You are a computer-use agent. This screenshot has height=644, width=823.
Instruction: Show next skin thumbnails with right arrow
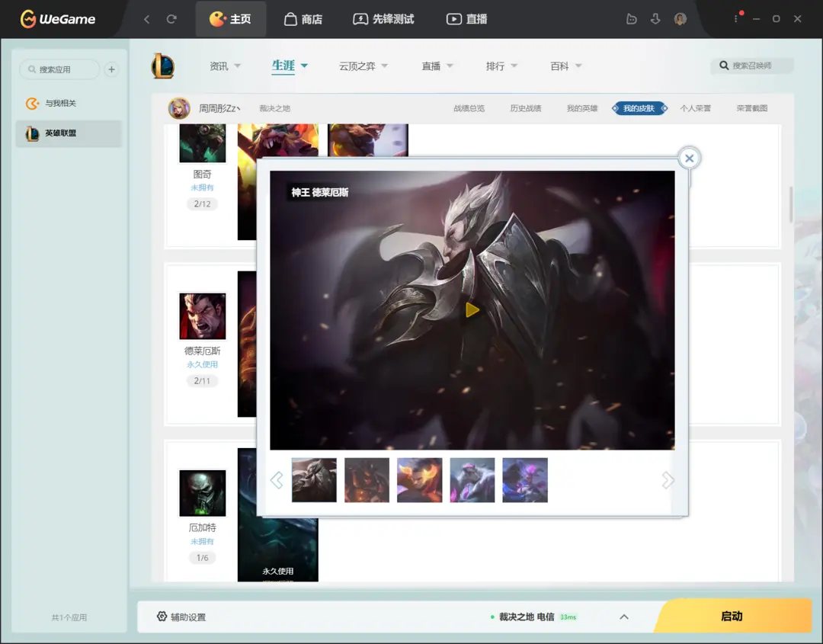coord(668,479)
